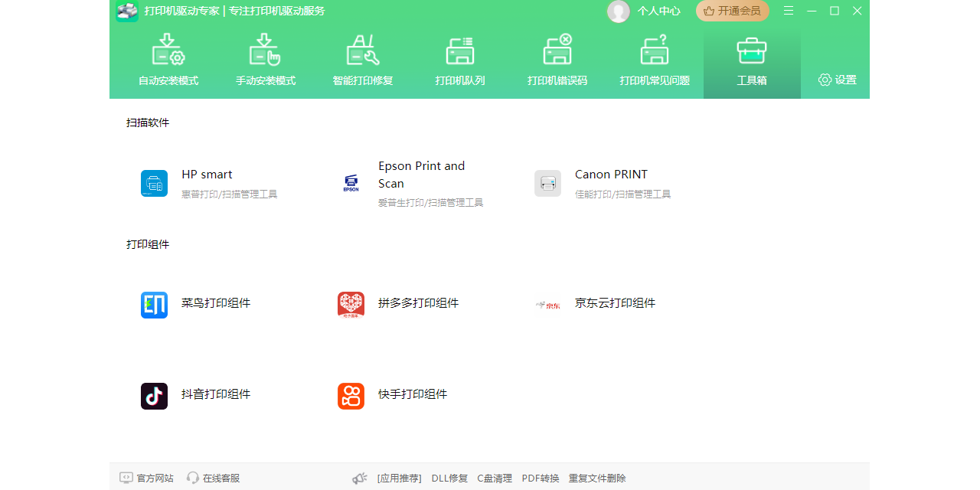Click the 开通会员 button
Viewport: 980px width, 490px height.
point(732,11)
